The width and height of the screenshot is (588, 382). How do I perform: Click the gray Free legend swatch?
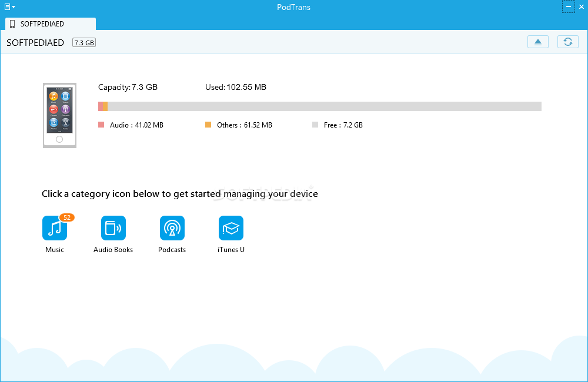click(315, 125)
